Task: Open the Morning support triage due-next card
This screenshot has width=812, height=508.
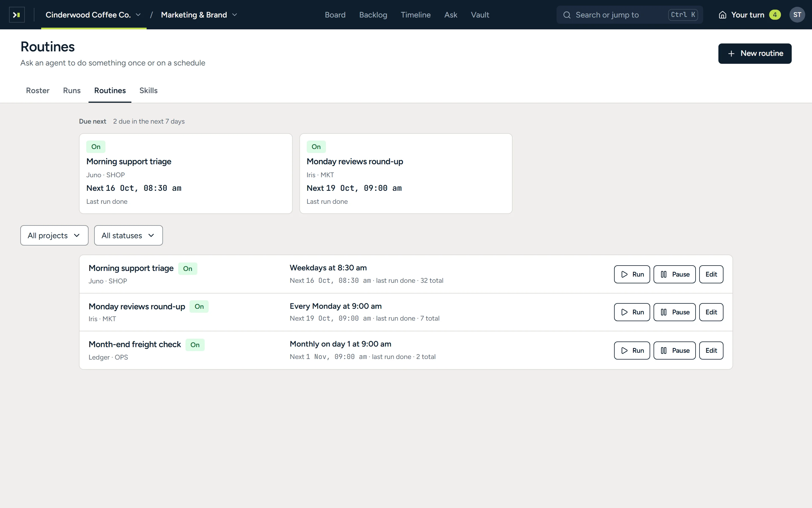Action: [186, 174]
